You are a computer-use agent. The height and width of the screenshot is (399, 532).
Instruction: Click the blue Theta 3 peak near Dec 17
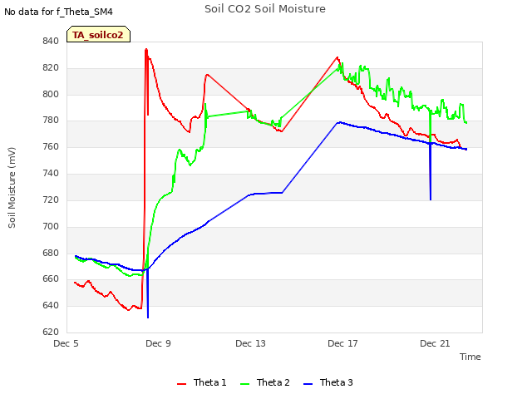(339, 122)
